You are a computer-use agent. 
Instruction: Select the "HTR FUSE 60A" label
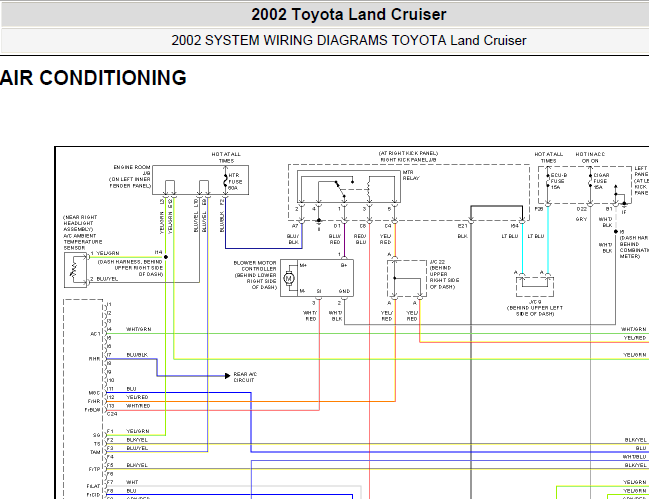pos(235,181)
